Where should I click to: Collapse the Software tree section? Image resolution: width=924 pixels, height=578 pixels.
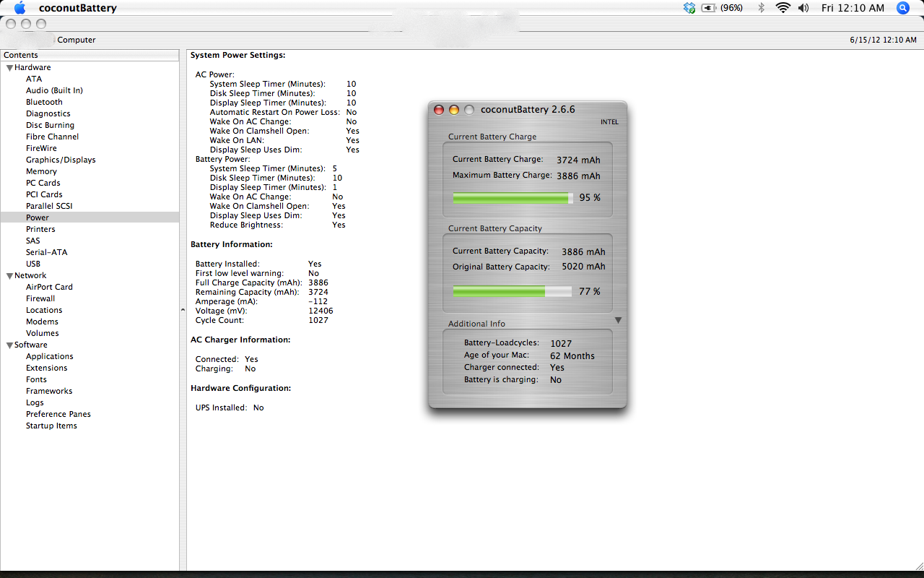(9, 345)
